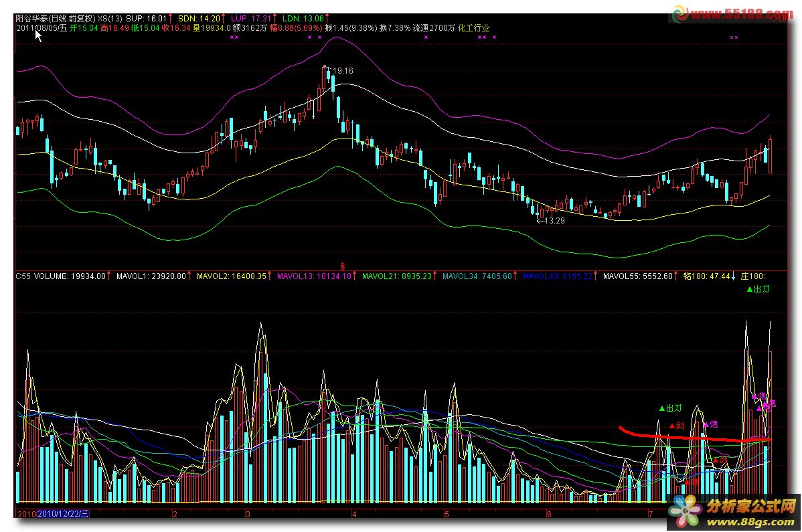Click the magenta 炮 marker right of upper 剑
Screen dimensions: 802x532
point(711,424)
